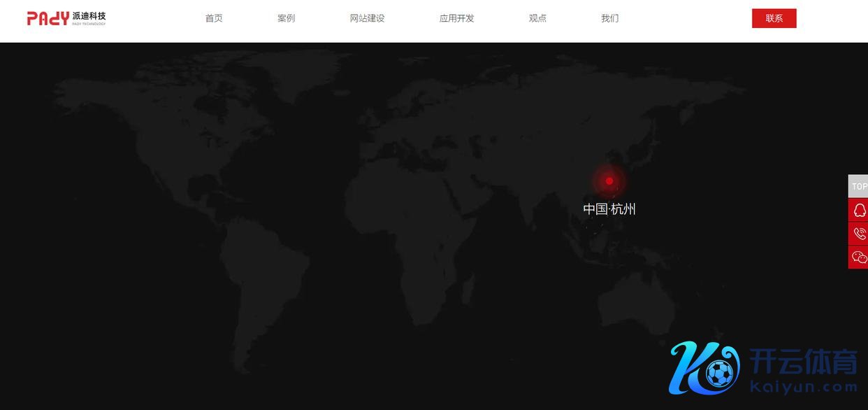This screenshot has width=868, height=410.
Task: Open the phone call contact icon
Action: pos(859,234)
